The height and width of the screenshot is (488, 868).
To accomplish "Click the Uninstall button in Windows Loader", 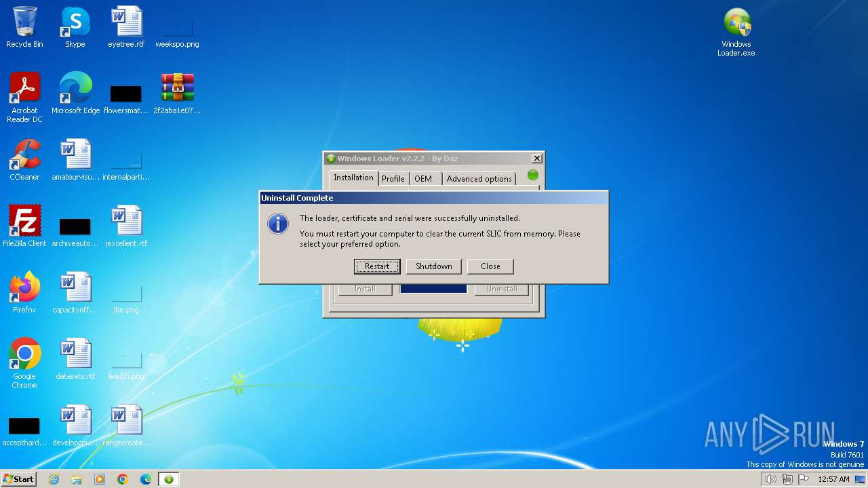I will (501, 289).
